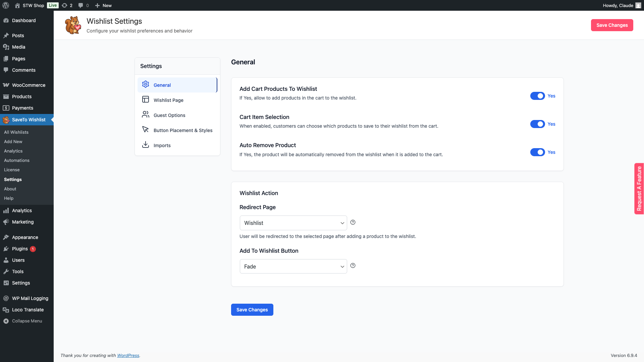Click the Claude user avatar

pos(638,5)
